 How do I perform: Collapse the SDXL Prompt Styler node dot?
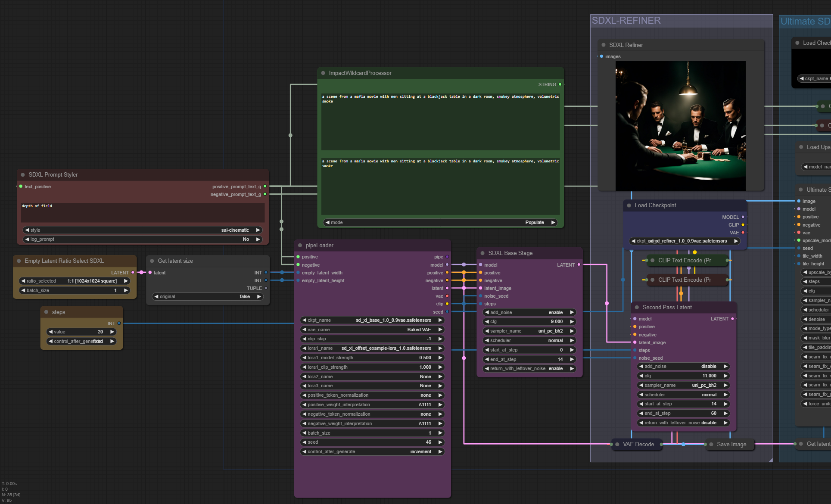pos(23,175)
